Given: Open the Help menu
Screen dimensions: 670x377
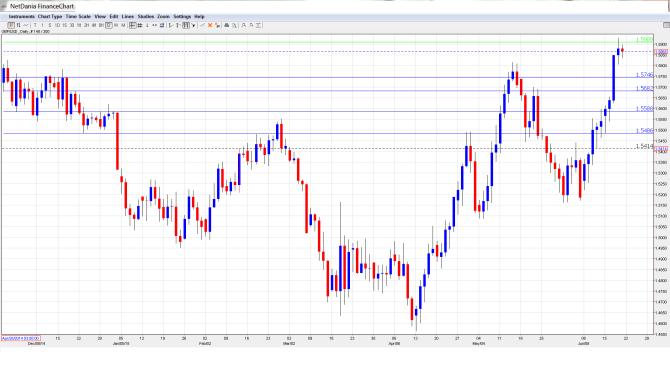Looking at the screenshot, I should (x=199, y=17).
